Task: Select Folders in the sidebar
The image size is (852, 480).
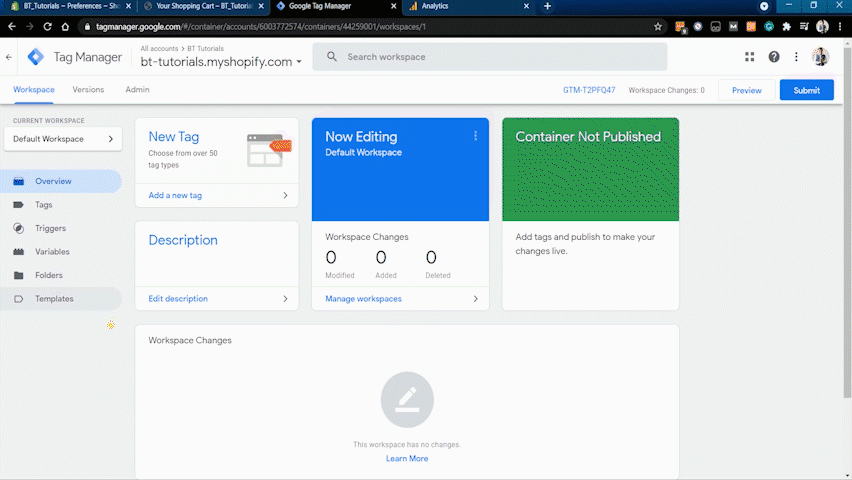Action: point(61,275)
